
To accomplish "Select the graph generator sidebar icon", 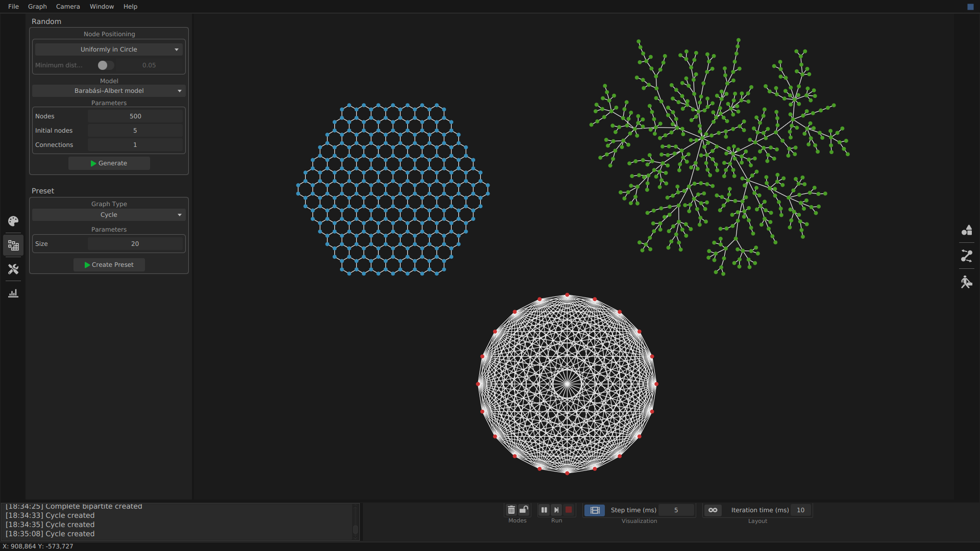I will pos(13,245).
